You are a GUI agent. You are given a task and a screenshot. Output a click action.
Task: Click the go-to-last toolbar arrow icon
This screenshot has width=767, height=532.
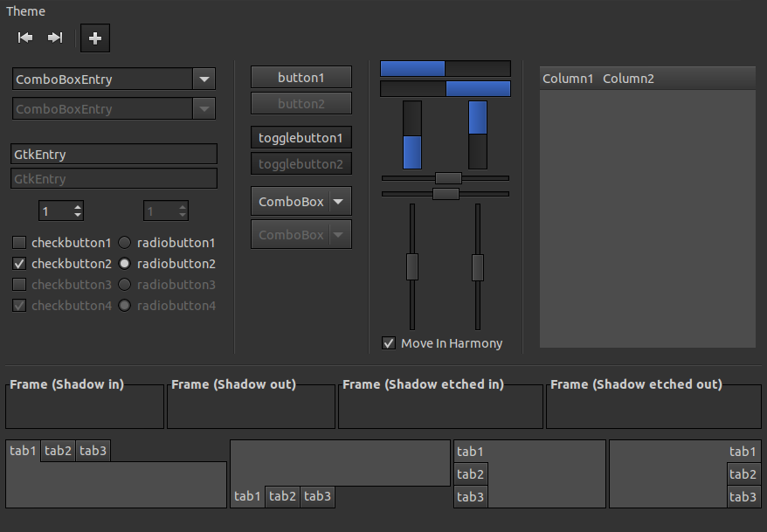[55, 38]
